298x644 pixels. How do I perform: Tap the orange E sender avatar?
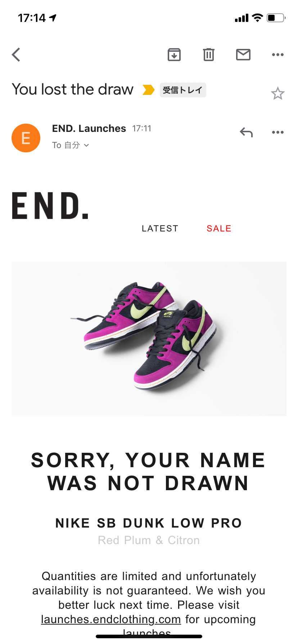pyautogui.click(x=26, y=138)
